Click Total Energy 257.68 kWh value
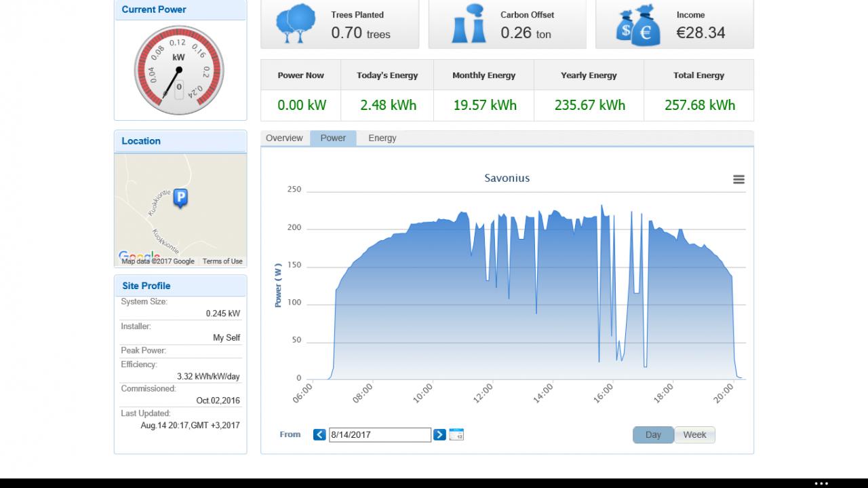Viewport: 868px width, 488px height. click(700, 105)
